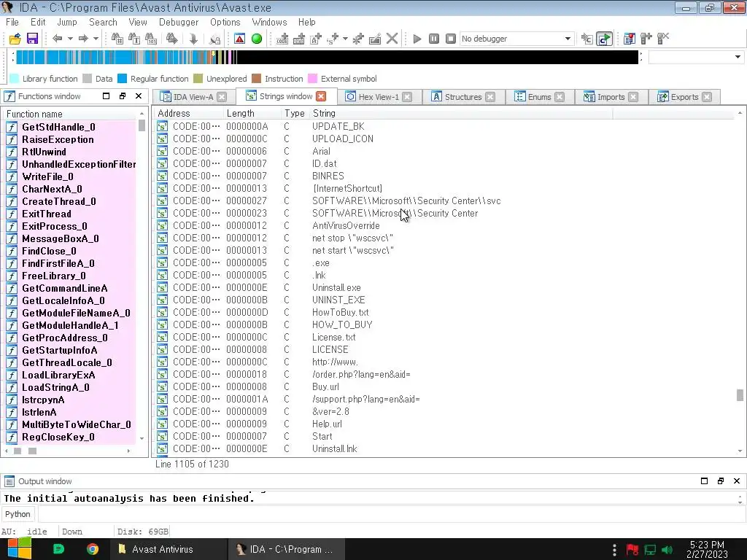The image size is (747, 560).
Task: Open the No debugger combo box
Action: [516, 39]
